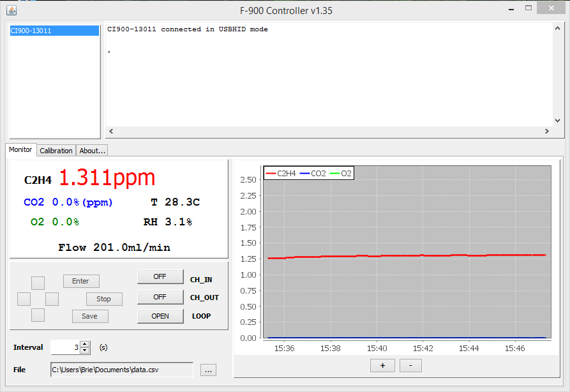Click the O2 0.0% reading
The width and height of the screenshot is (570, 392).
[55, 222]
